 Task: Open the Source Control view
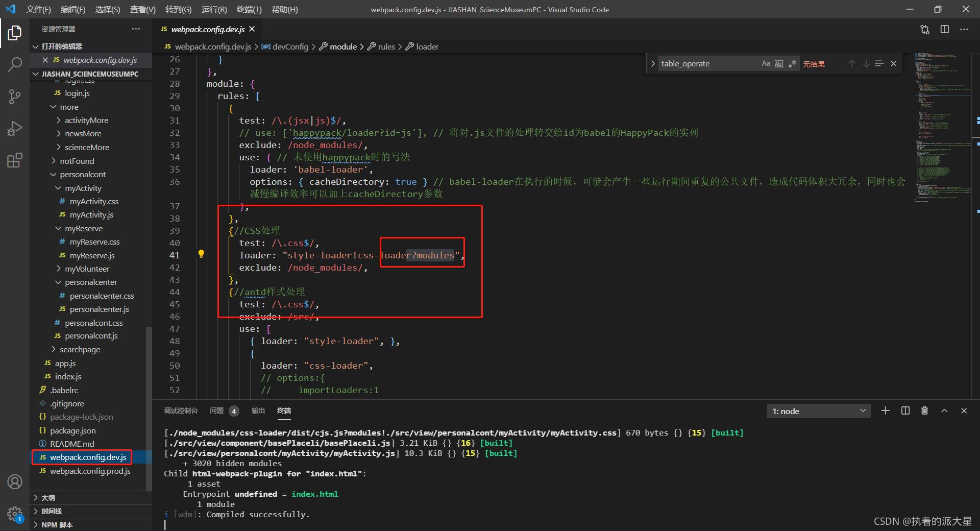coord(15,96)
